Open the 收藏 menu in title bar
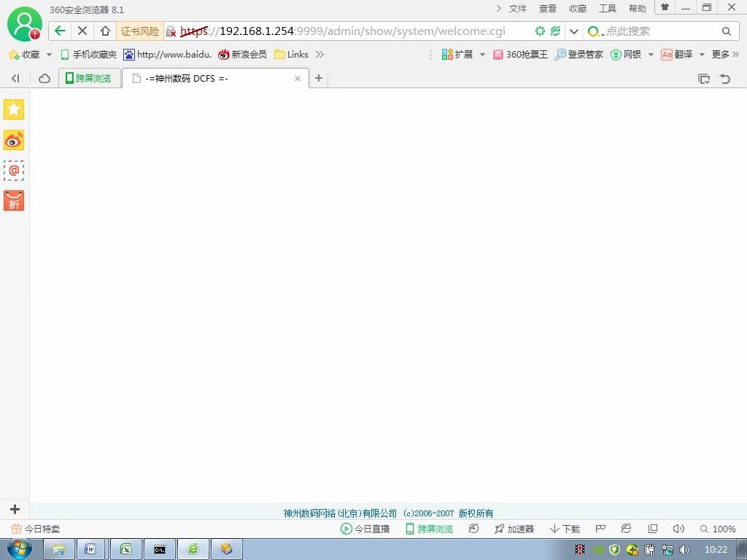This screenshot has height=560, width=747. coord(578,9)
